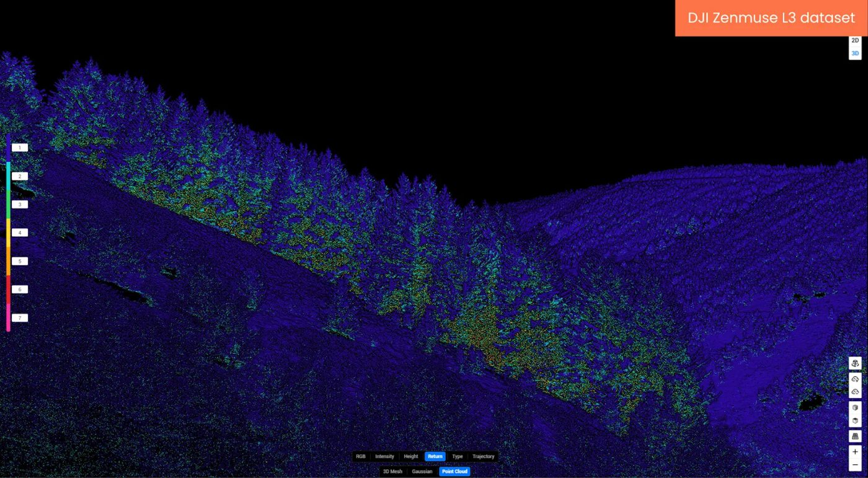The width and height of the screenshot is (868, 478).
Task: Choose the Type coloring option
Action: pyautogui.click(x=458, y=456)
